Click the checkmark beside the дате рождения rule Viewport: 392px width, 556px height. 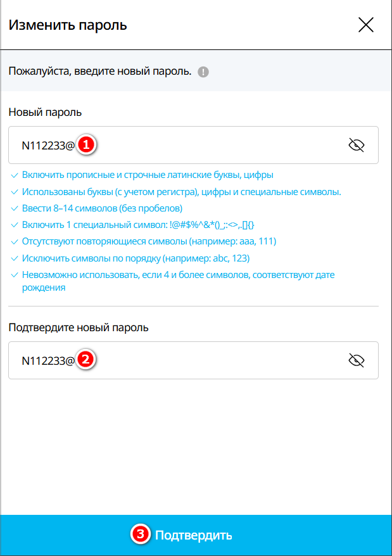15,275
